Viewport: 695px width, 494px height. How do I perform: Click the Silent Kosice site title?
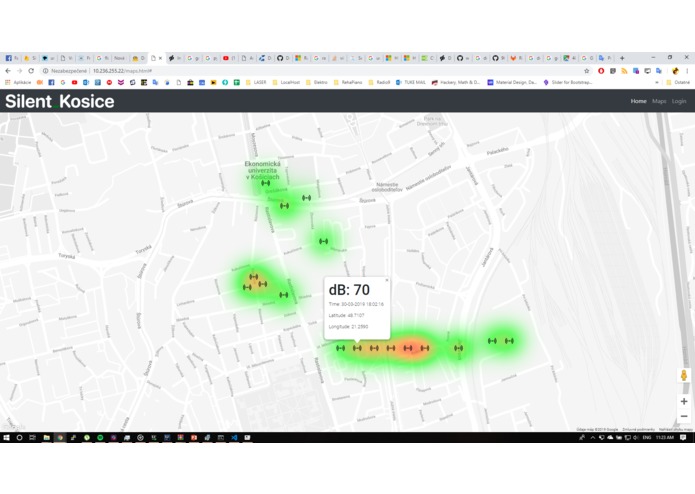pyautogui.click(x=59, y=101)
